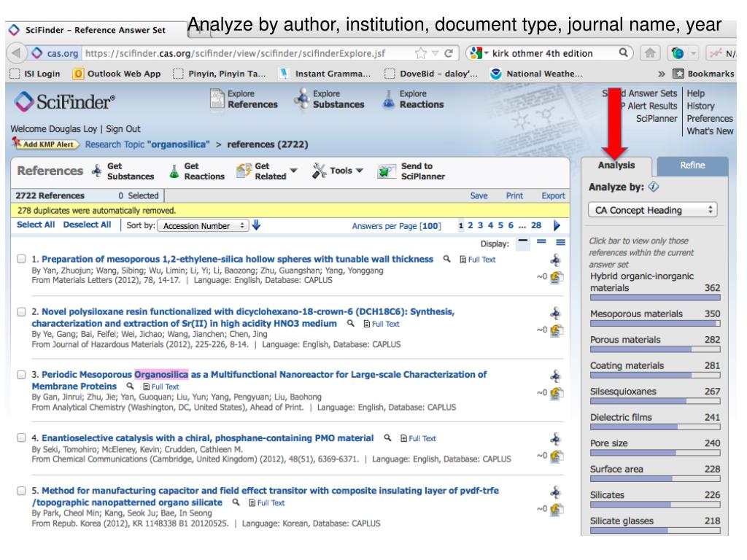Expand more bookmarks chevron
Screen dimensions: 747x560
coord(661,74)
